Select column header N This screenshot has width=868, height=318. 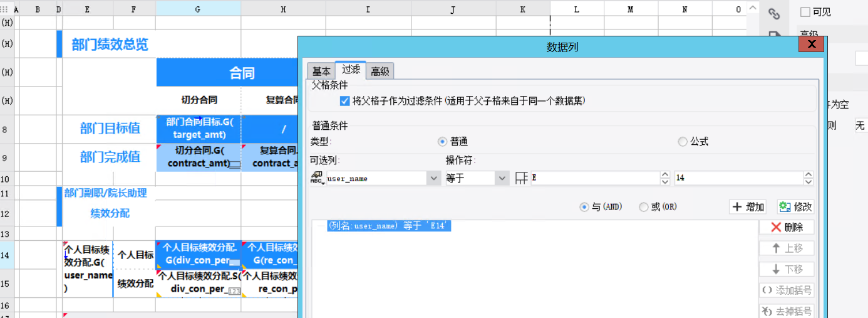point(685,8)
